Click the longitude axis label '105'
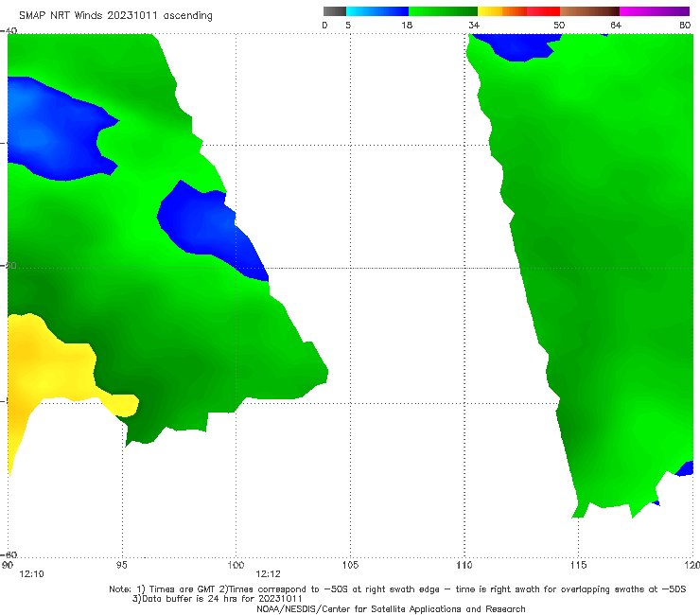The image size is (700, 615). pyautogui.click(x=350, y=565)
